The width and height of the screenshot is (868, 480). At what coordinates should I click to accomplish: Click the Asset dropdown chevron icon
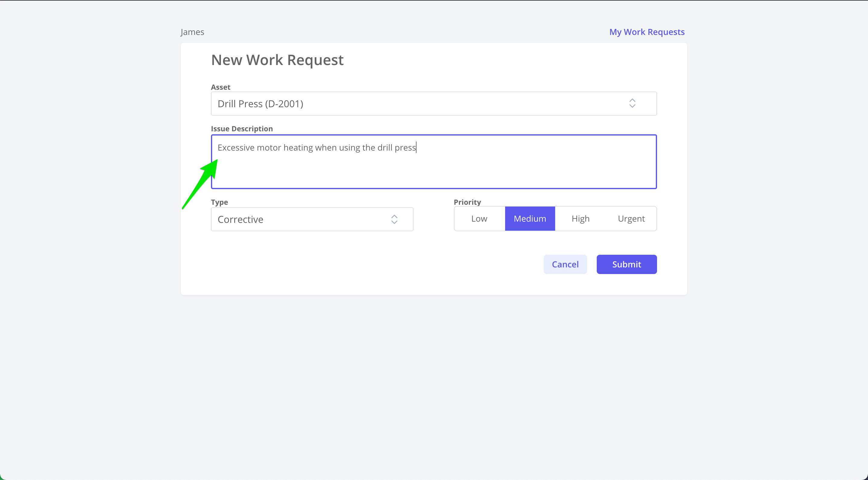[633, 103]
